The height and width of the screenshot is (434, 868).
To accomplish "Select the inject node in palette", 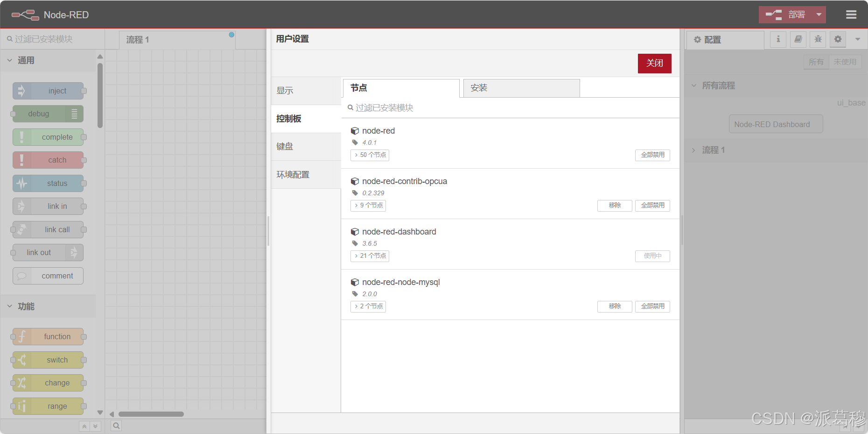I will pos(48,91).
